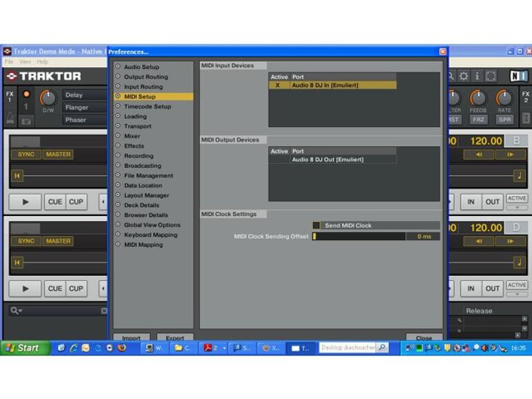This screenshot has height=399, width=532.
Task: Click skip-to-start icon in upper left deck
Action: pyautogui.click(x=17, y=175)
